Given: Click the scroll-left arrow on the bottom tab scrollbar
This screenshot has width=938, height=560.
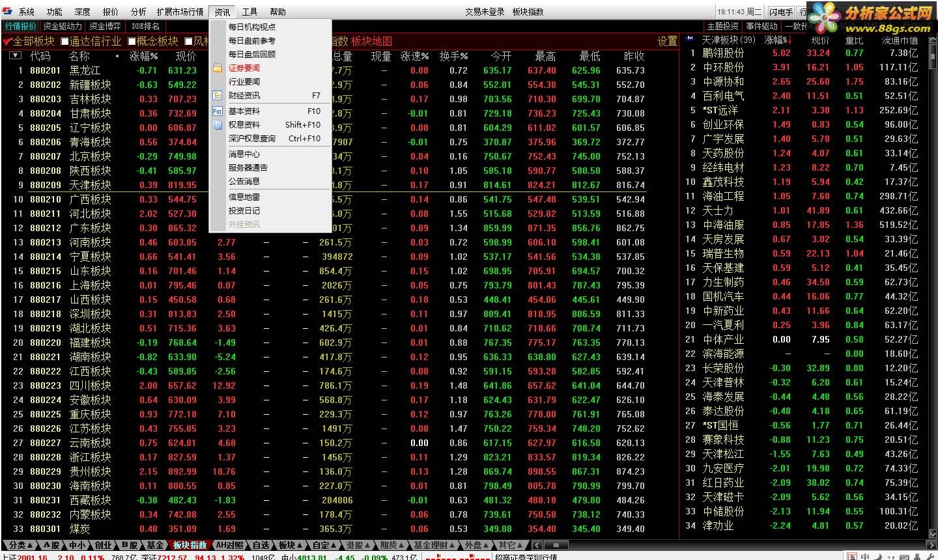Looking at the screenshot, I should (537, 545).
